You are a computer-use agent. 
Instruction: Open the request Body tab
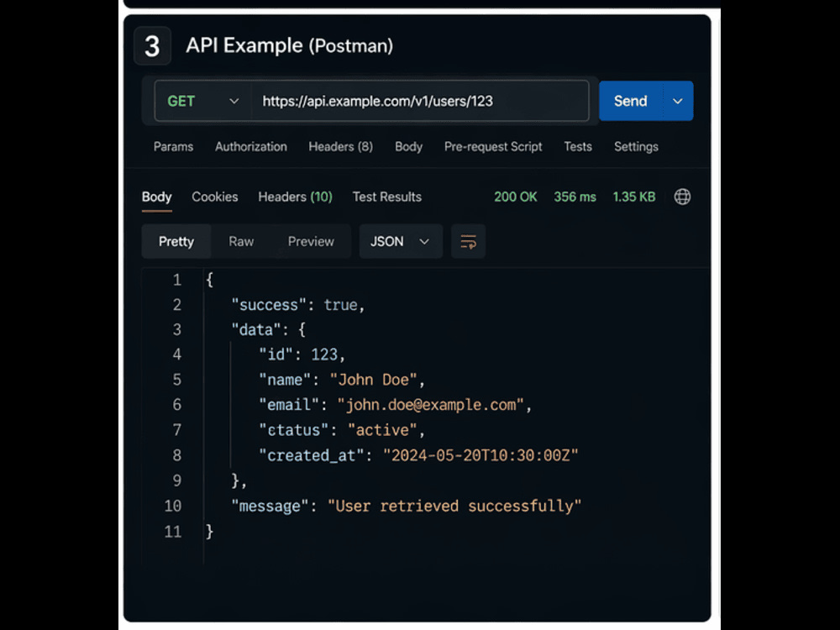pos(409,147)
